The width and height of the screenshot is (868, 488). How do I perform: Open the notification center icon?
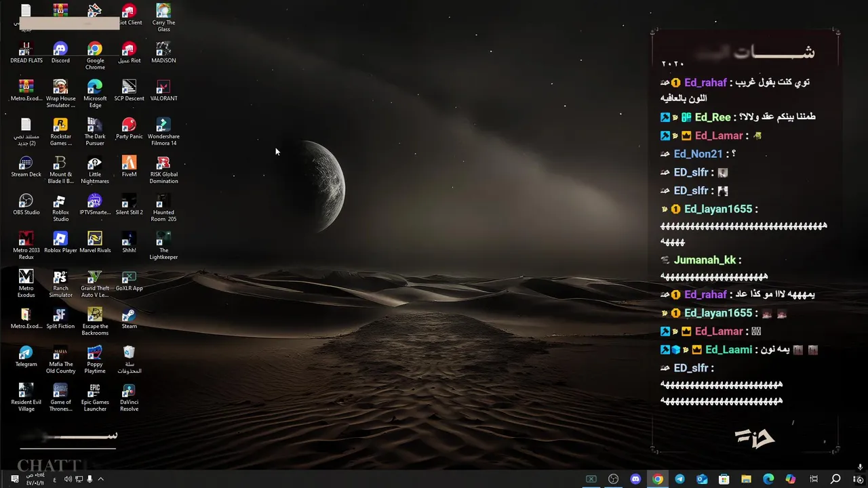pyautogui.click(x=15, y=479)
